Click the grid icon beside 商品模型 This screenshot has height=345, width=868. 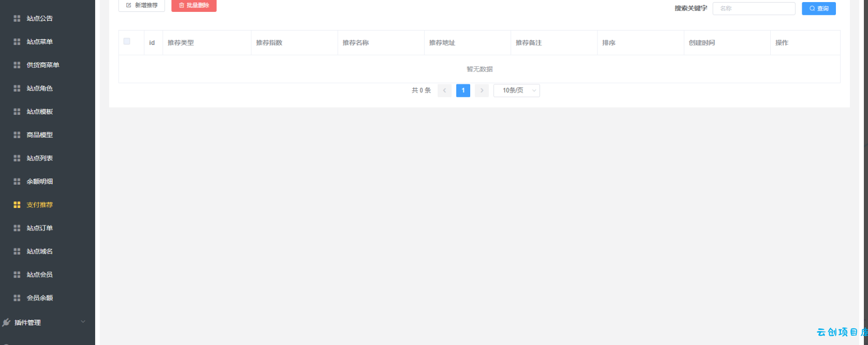pyautogui.click(x=17, y=135)
